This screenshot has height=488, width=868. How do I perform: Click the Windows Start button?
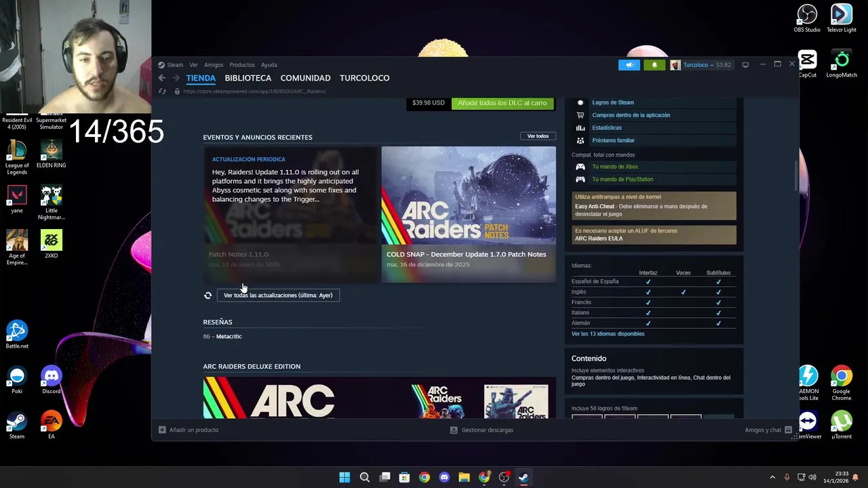pyautogui.click(x=344, y=477)
